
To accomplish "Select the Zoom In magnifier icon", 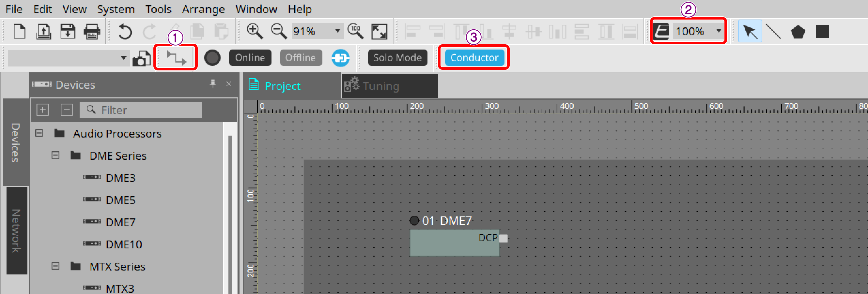I will [x=255, y=31].
